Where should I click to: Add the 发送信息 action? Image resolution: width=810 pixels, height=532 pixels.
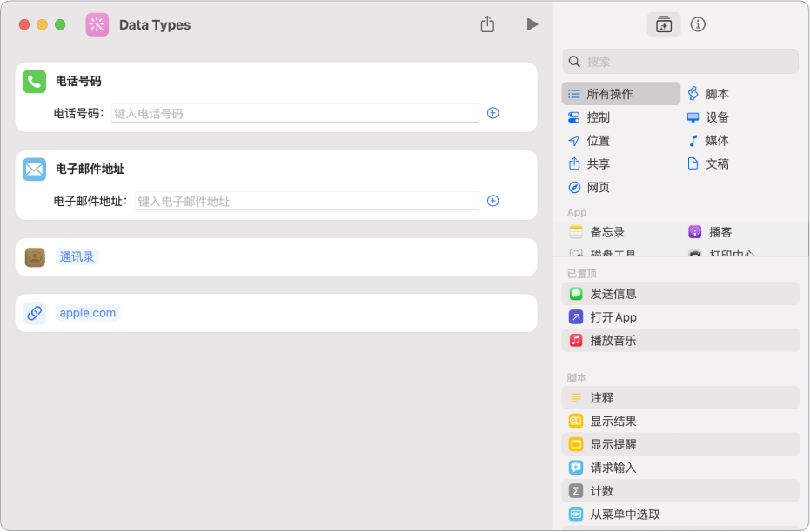(x=680, y=294)
